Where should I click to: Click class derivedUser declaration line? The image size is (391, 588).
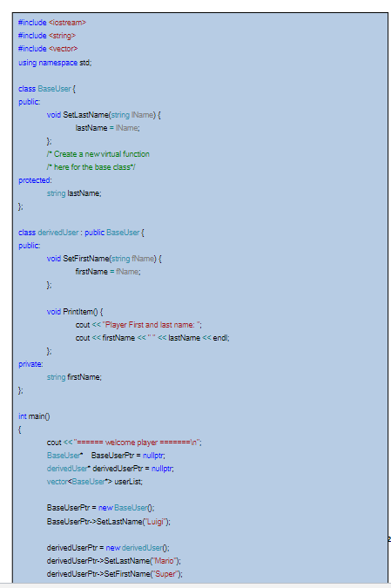pos(81,233)
